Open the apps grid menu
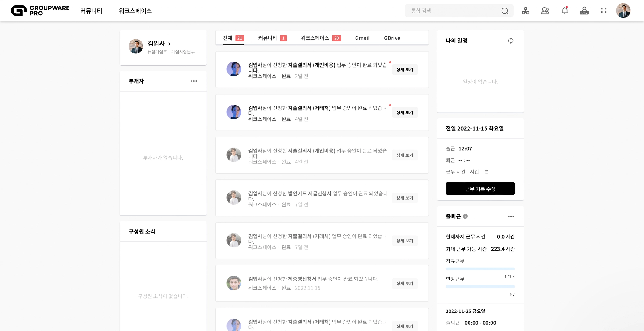644x331 pixels. tap(603, 11)
